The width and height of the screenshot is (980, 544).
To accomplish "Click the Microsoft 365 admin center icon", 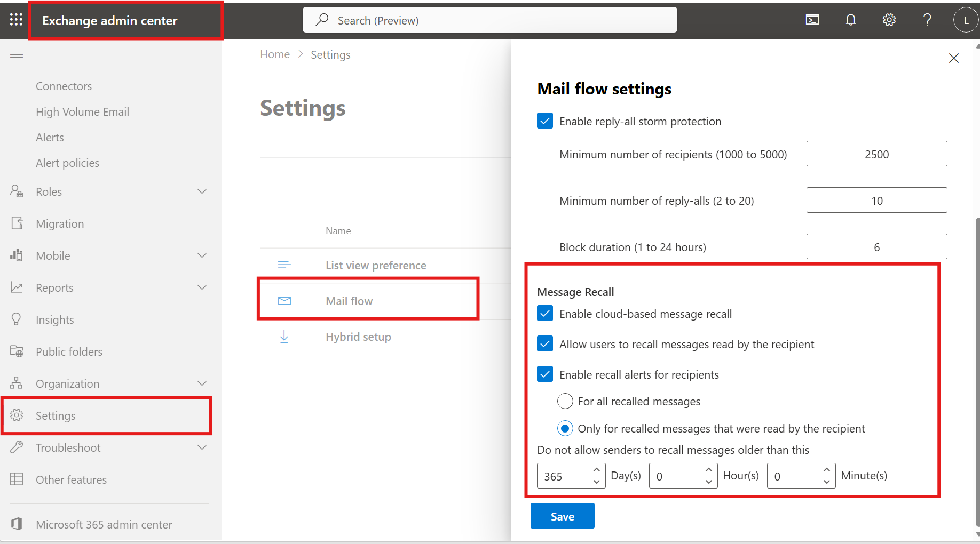I will click(17, 524).
